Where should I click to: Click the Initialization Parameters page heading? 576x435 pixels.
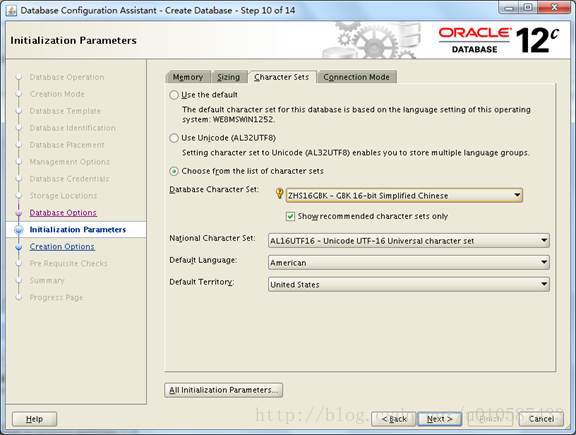click(73, 40)
